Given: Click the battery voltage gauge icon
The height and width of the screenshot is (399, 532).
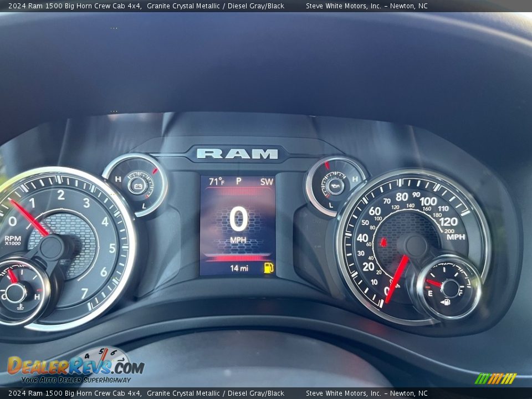Looking at the screenshot, I should pyautogui.click(x=138, y=186).
